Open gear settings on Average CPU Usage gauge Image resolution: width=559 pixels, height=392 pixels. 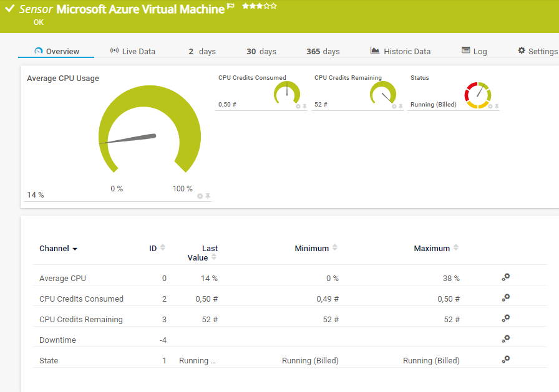[x=200, y=196]
